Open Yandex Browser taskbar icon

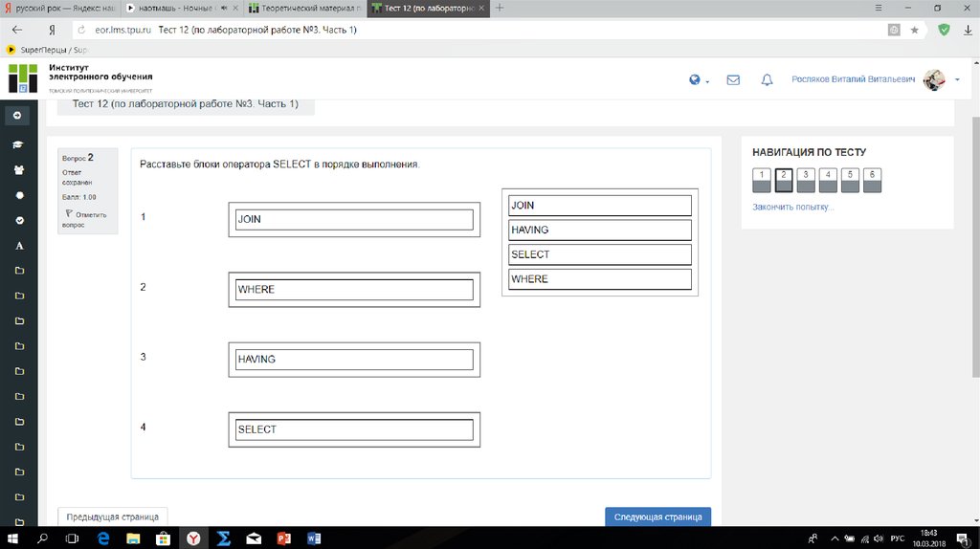(193, 538)
